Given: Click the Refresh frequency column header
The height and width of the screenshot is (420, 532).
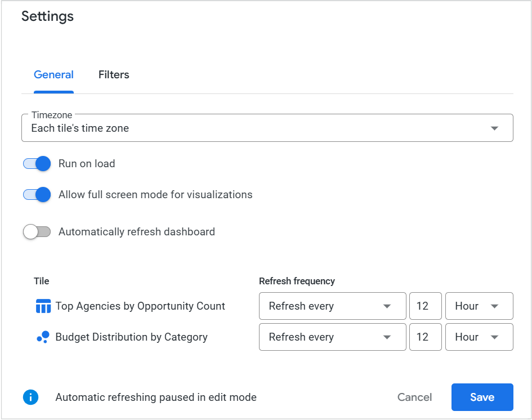Looking at the screenshot, I should (x=297, y=281).
